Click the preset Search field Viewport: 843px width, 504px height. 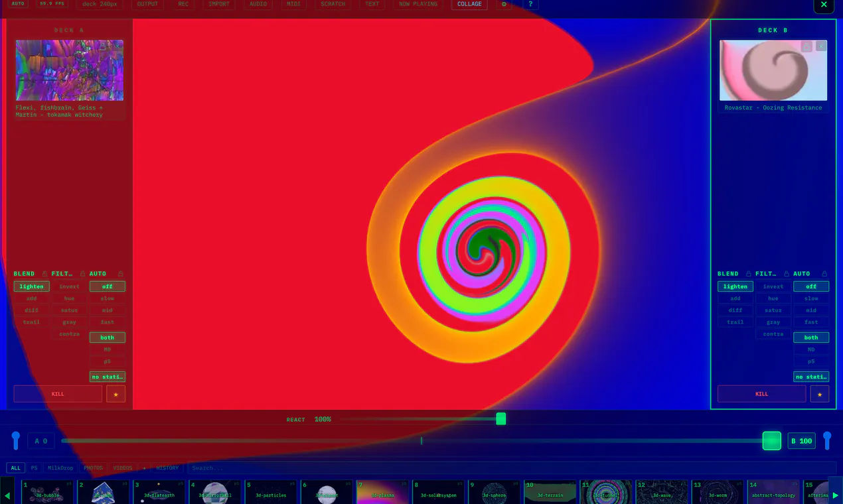[511, 468]
